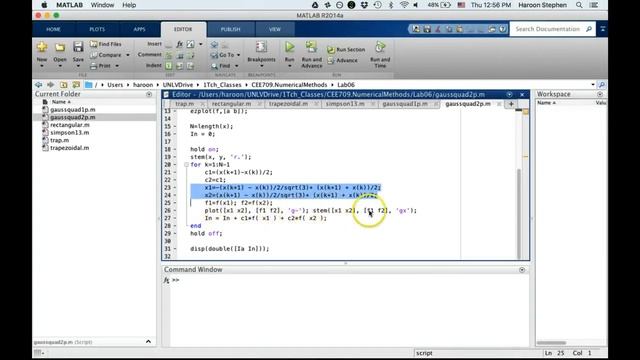Switch to the VIEW ribbon tab
The image size is (640, 360).
[275, 29]
